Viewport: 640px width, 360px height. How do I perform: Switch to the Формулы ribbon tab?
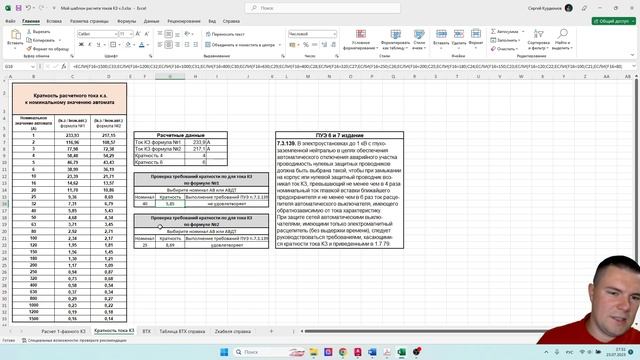click(x=127, y=21)
